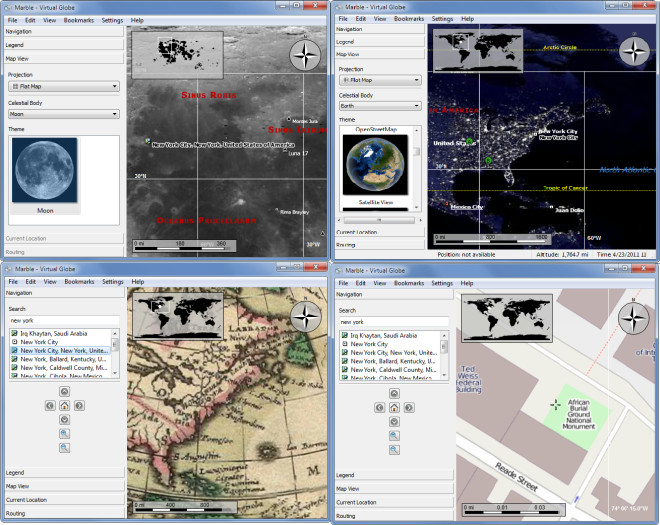Open Help menu in street map window
Viewport: 660px width, 525px height.
(467, 283)
